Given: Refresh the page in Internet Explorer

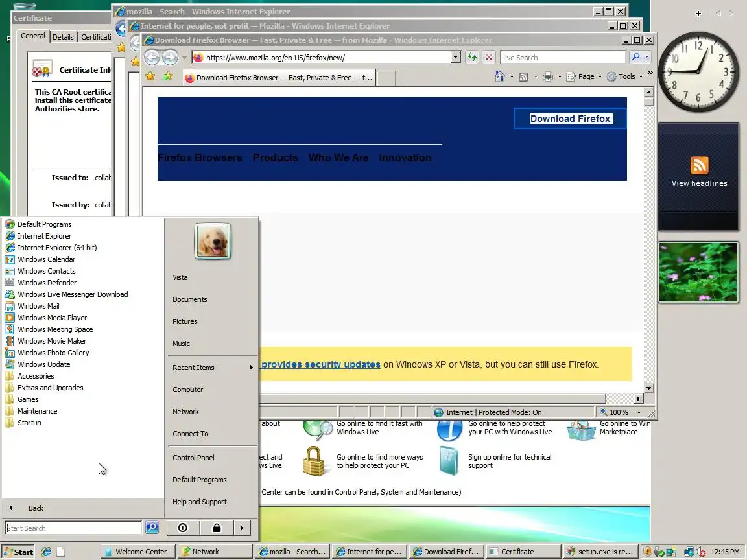Looking at the screenshot, I should tap(471, 58).
